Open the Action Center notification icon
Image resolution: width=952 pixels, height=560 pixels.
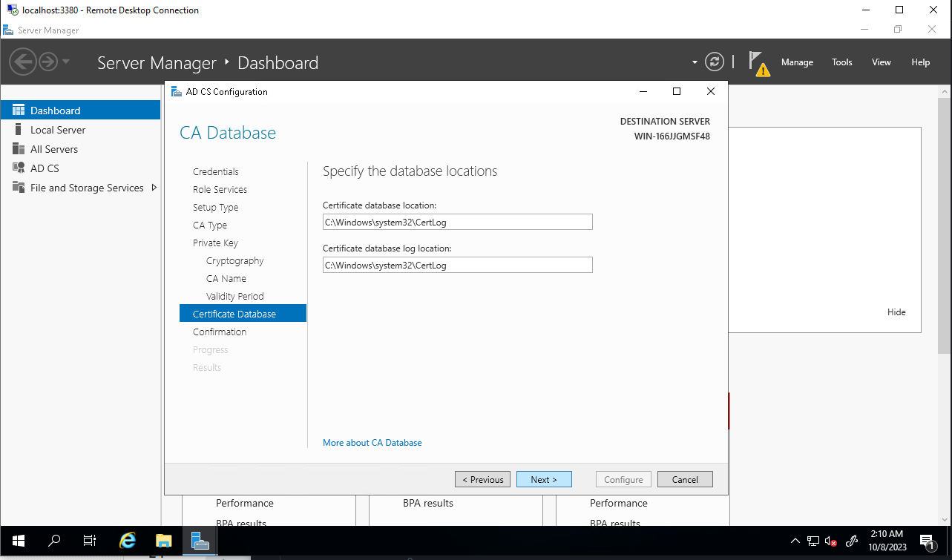tap(927, 541)
